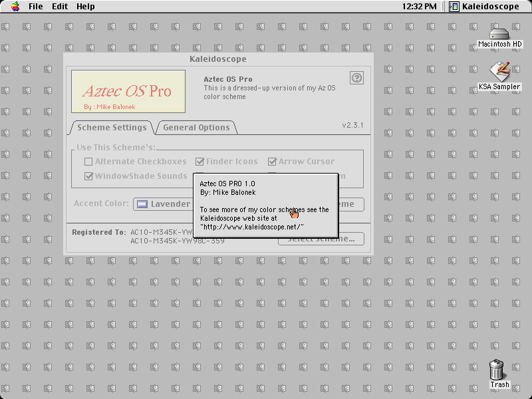Click the 'Aztec OS Pro' bold scheme title
The width and height of the screenshot is (532, 399).
pos(228,79)
